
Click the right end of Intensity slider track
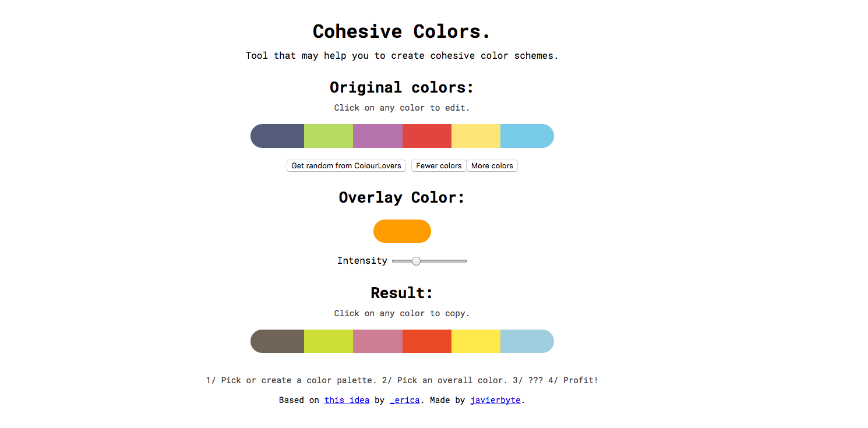tap(465, 261)
